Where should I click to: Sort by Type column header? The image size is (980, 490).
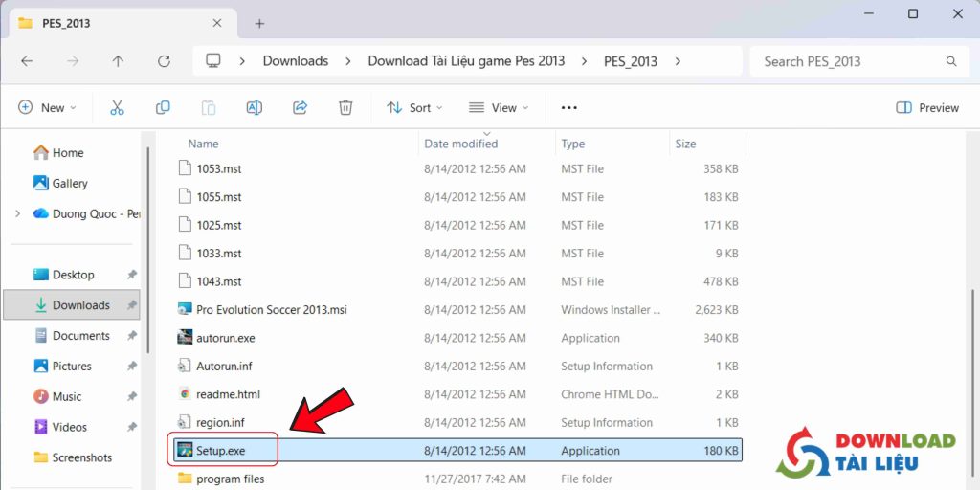572,144
